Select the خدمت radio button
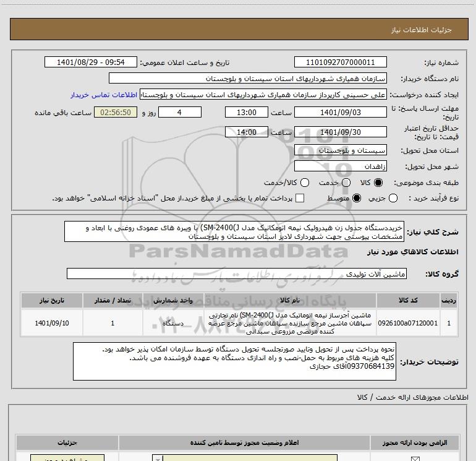 pyautogui.click(x=346, y=183)
